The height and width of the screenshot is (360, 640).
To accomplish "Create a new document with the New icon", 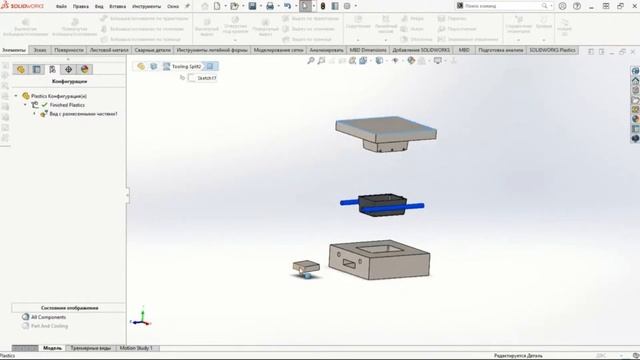I will [x=217, y=6].
